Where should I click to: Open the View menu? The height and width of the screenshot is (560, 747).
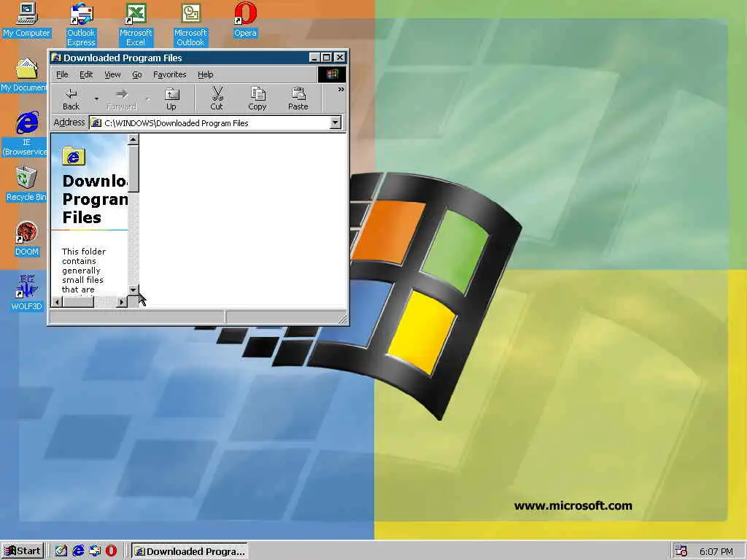coord(113,75)
